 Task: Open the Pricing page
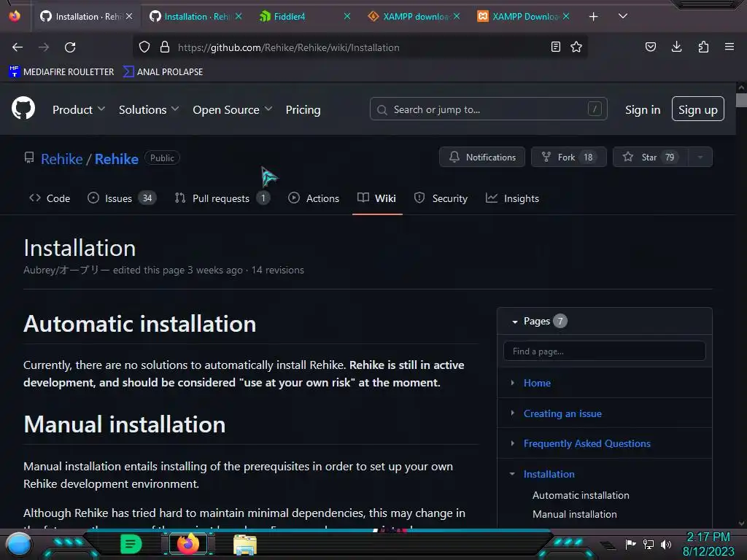[x=303, y=109]
